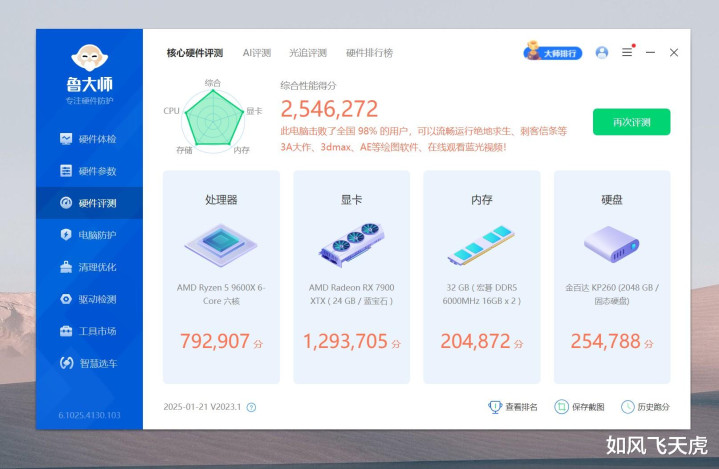Open 硬件体检 in the sidebar
Viewport: 719px width, 469px height.
coord(89,139)
